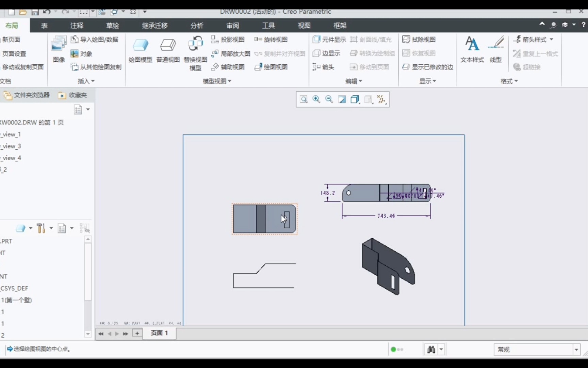The width and height of the screenshot is (588, 368).
Task: Toggle 元件显示 (Component Display) mode
Action: pos(329,39)
